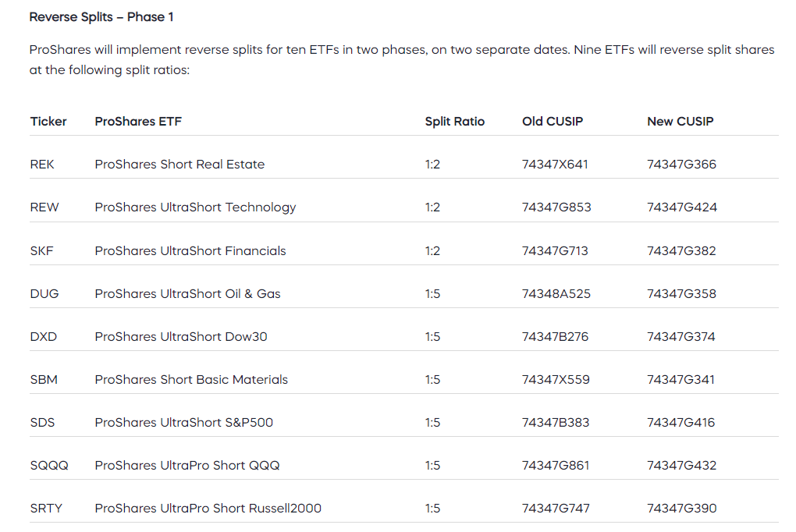Image resolution: width=796 pixels, height=532 pixels.
Task: Click ProShares UltraShort Technology name
Action: 195,207
